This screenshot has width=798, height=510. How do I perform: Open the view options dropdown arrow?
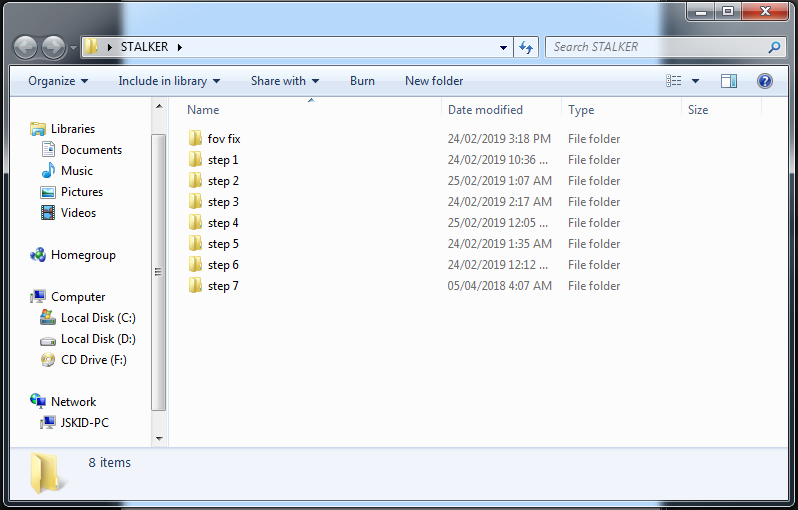tap(695, 81)
